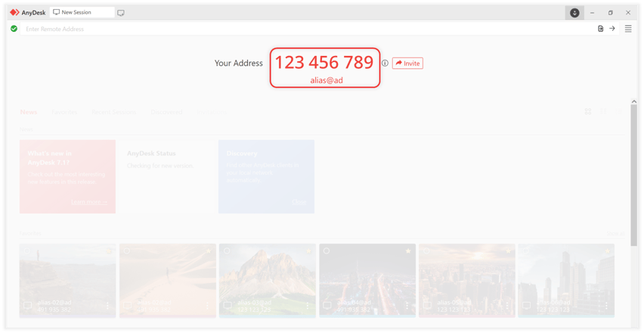This screenshot has height=333, width=644.
Task: Show address info via the circled i icon
Action: 385,64
